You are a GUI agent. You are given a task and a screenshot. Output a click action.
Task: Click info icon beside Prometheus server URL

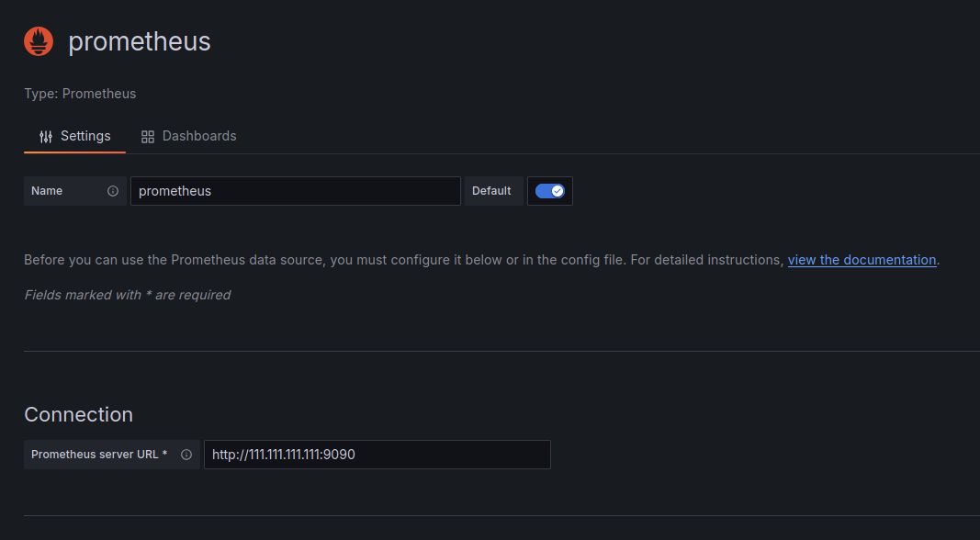tap(186, 455)
